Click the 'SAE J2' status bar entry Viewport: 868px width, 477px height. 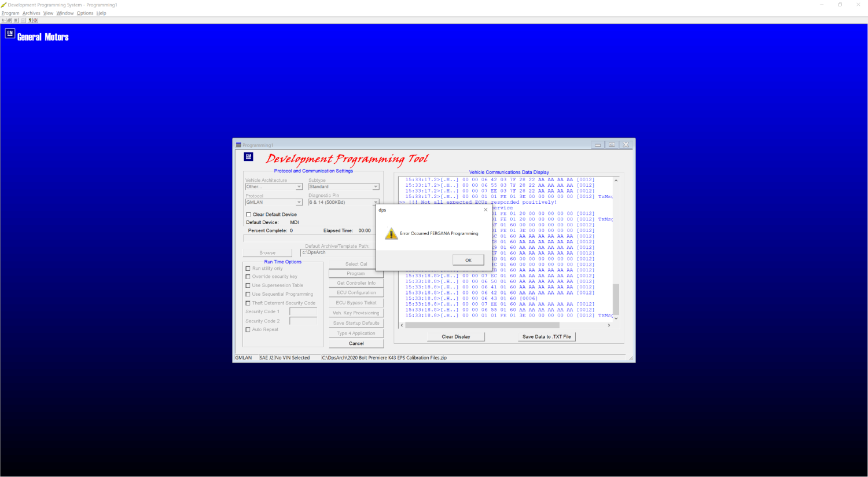(x=266, y=358)
